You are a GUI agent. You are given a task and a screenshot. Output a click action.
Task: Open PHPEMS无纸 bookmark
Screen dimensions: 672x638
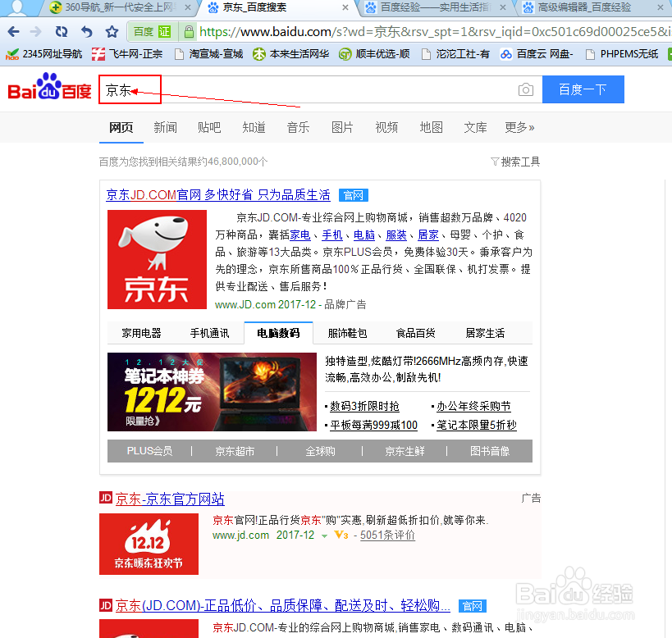[622, 54]
